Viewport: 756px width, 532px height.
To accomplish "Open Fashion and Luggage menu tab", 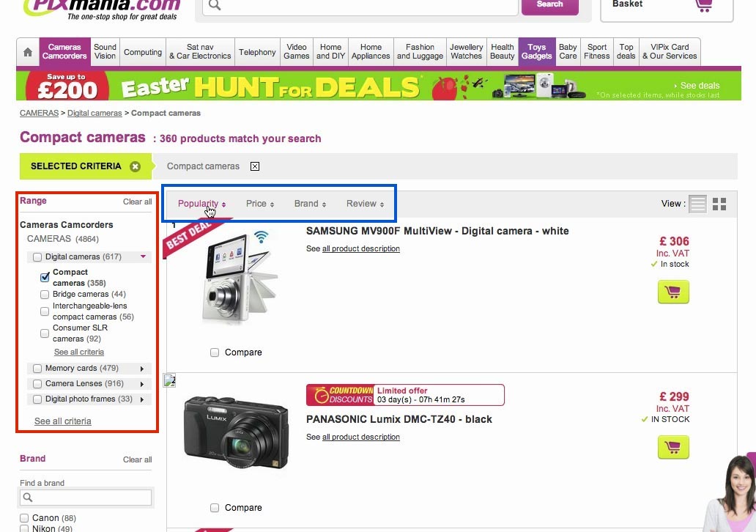I will pos(420,51).
